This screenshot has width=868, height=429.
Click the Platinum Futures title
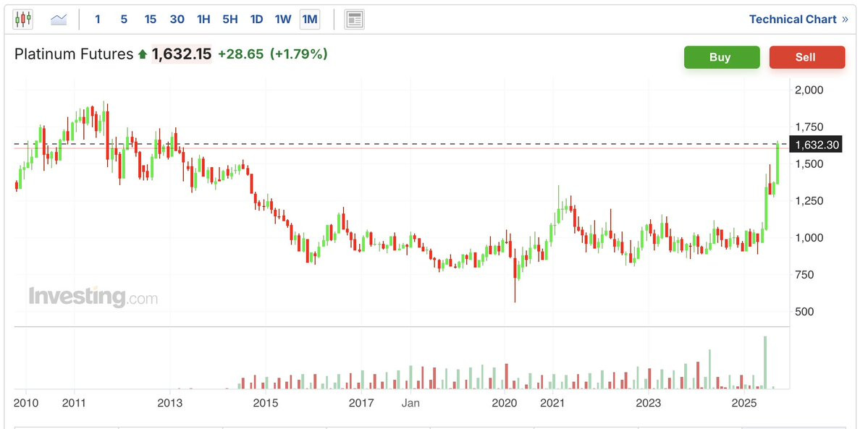click(74, 54)
